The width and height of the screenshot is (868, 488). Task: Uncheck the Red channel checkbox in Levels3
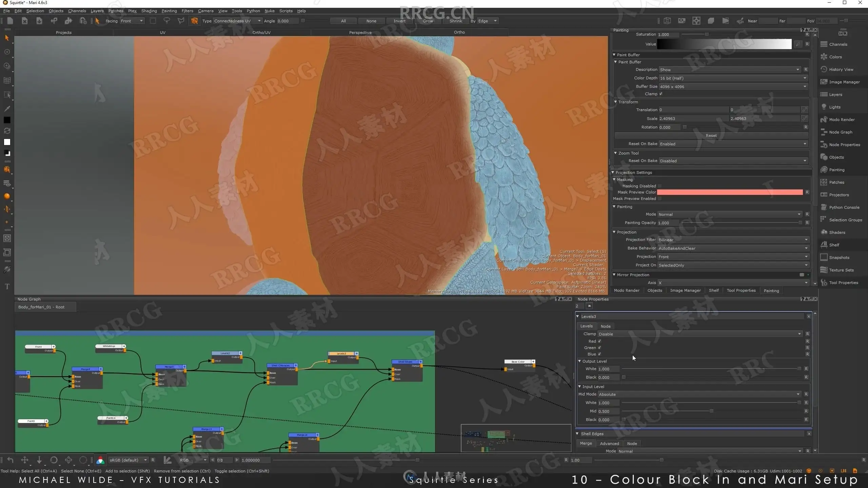(599, 341)
